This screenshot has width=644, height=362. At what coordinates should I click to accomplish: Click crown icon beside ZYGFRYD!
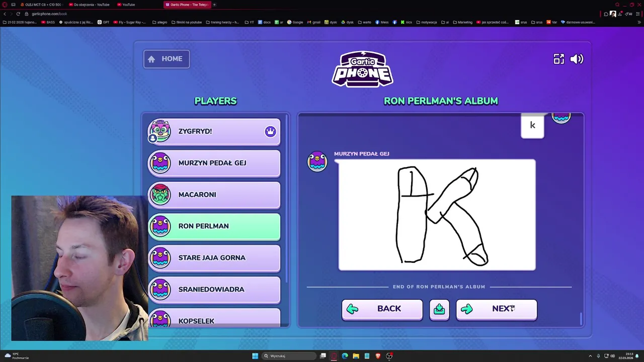[270, 131]
